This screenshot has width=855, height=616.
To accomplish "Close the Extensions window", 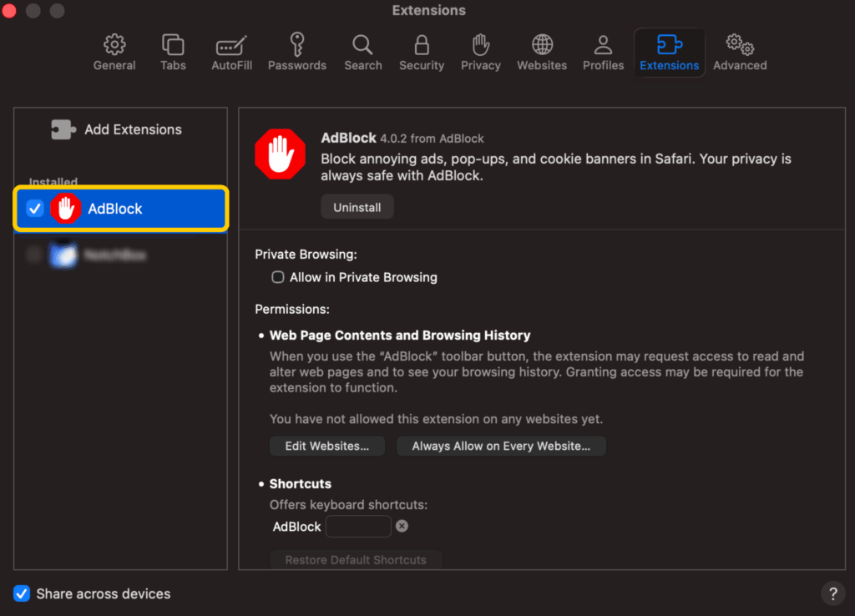I will tap(9, 10).
